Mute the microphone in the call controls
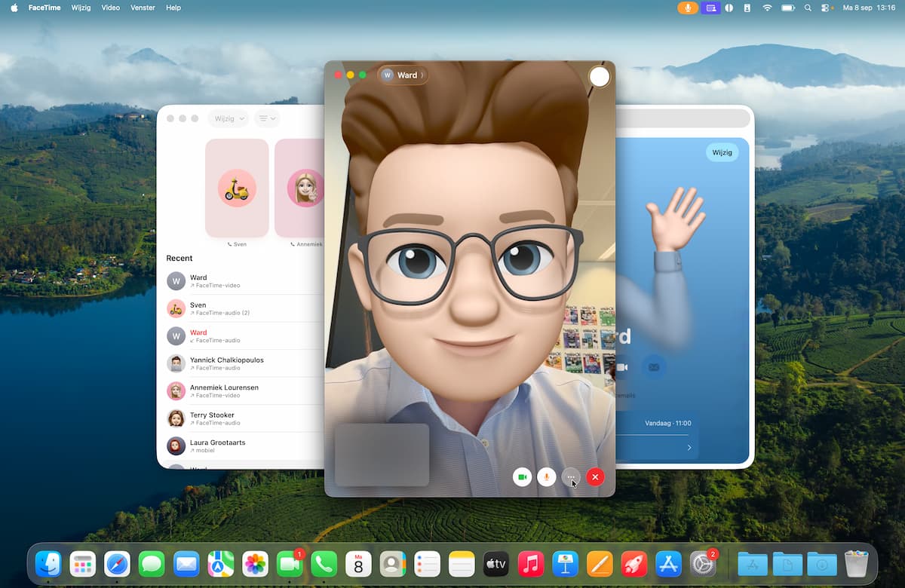 coord(547,476)
